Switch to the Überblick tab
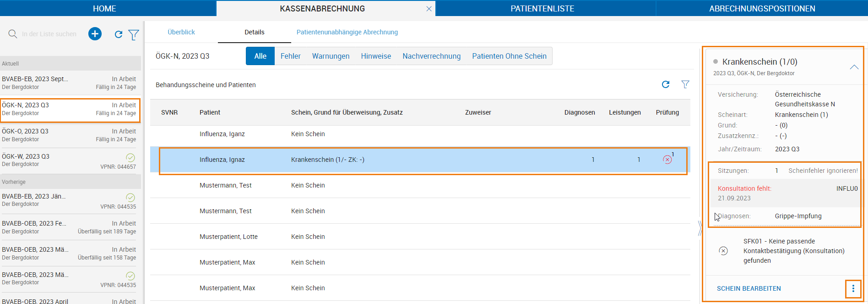 pos(181,32)
